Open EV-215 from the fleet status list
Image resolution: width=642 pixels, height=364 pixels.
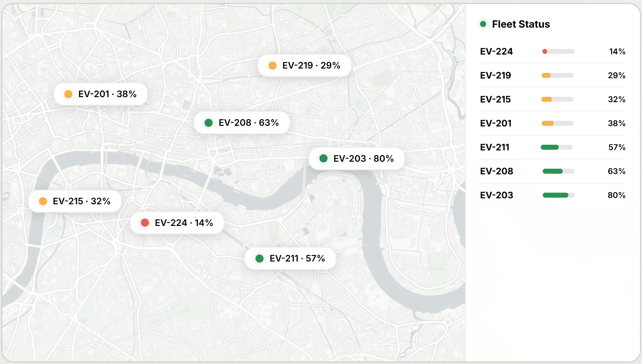tap(495, 99)
